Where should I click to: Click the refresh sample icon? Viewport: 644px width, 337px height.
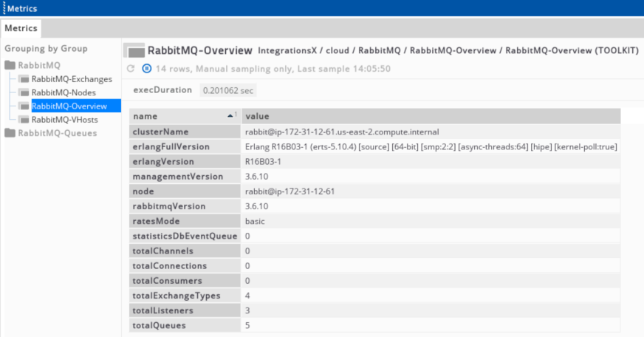coord(131,69)
